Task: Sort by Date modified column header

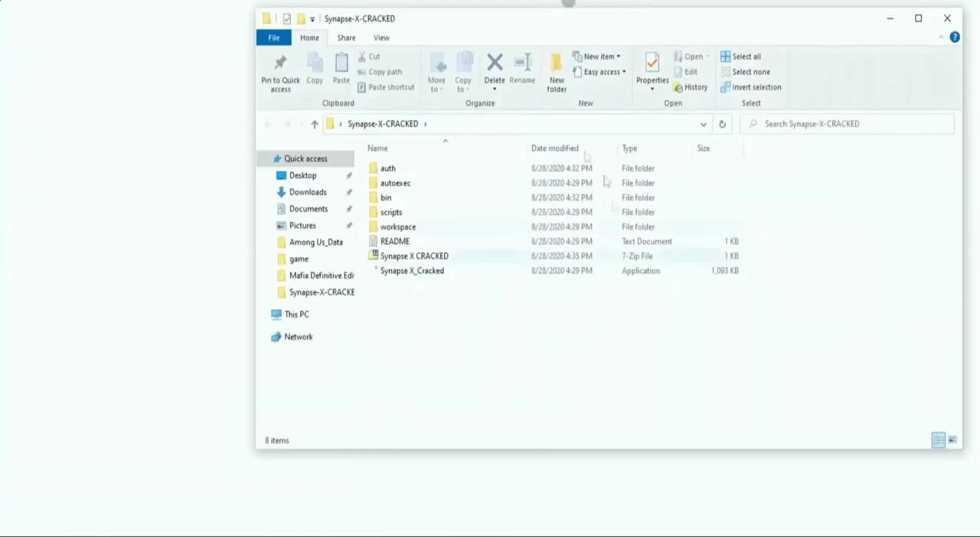Action: tap(555, 148)
